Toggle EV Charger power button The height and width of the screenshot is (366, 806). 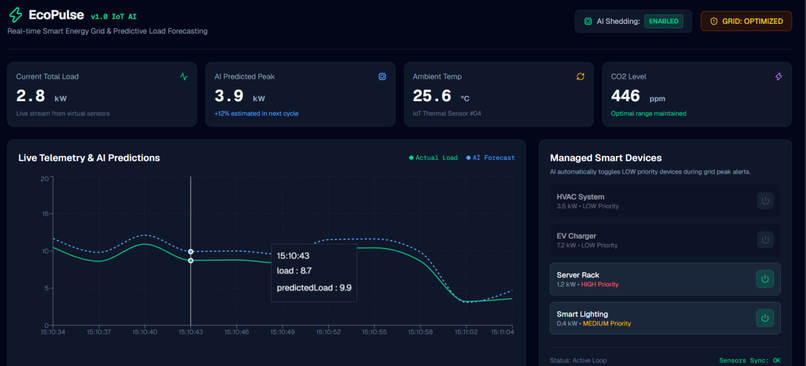pyautogui.click(x=765, y=240)
